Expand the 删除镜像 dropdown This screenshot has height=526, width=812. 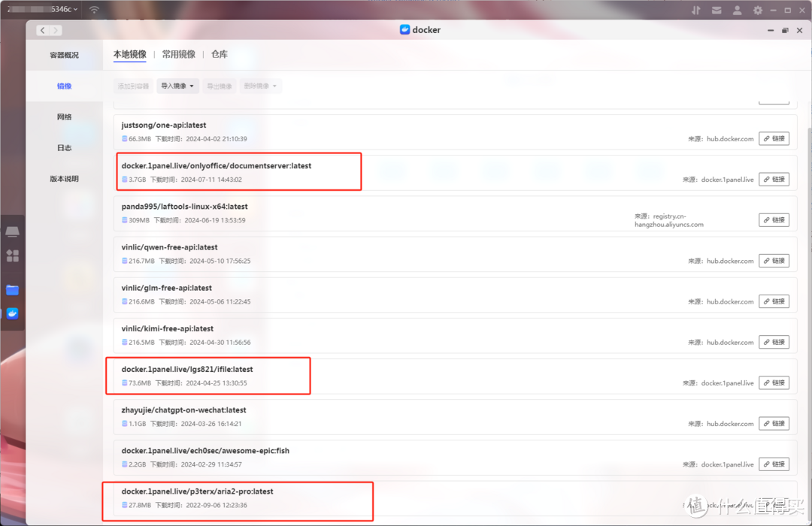coord(260,86)
